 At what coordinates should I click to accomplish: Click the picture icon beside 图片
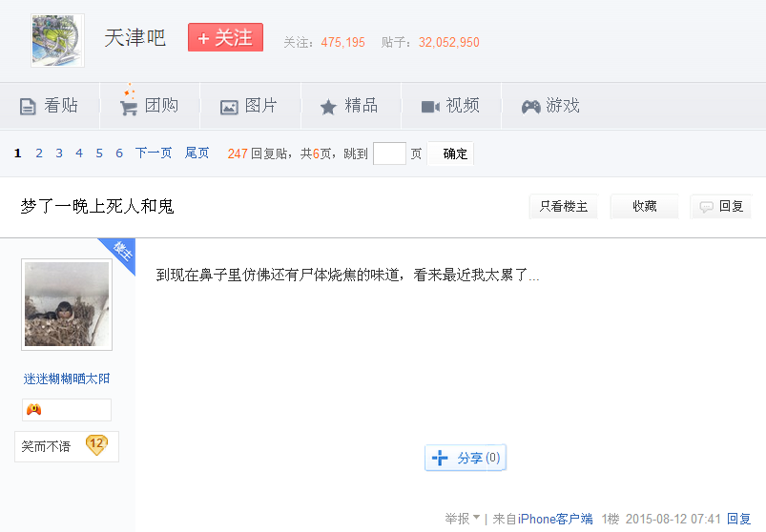click(229, 107)
